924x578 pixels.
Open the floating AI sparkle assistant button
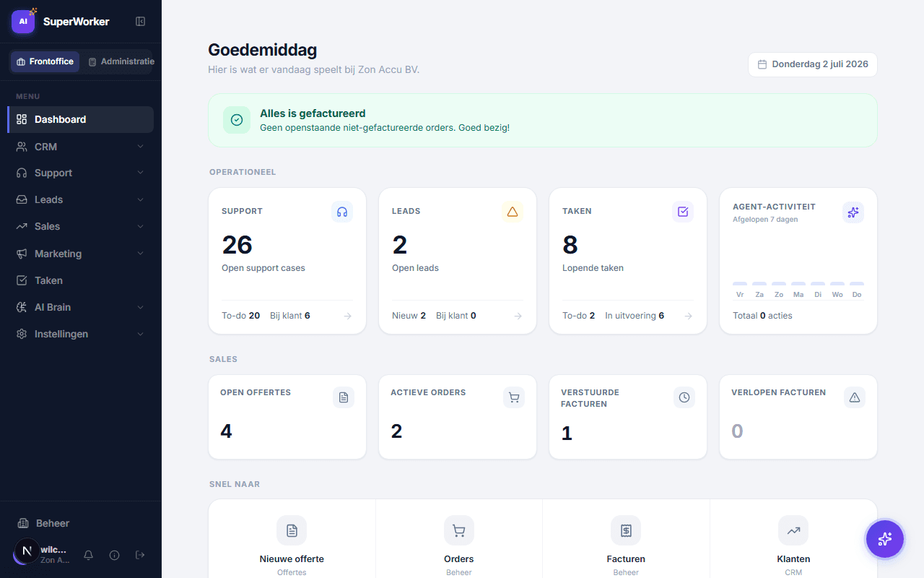pyautogui.click(x=885, y=539)
